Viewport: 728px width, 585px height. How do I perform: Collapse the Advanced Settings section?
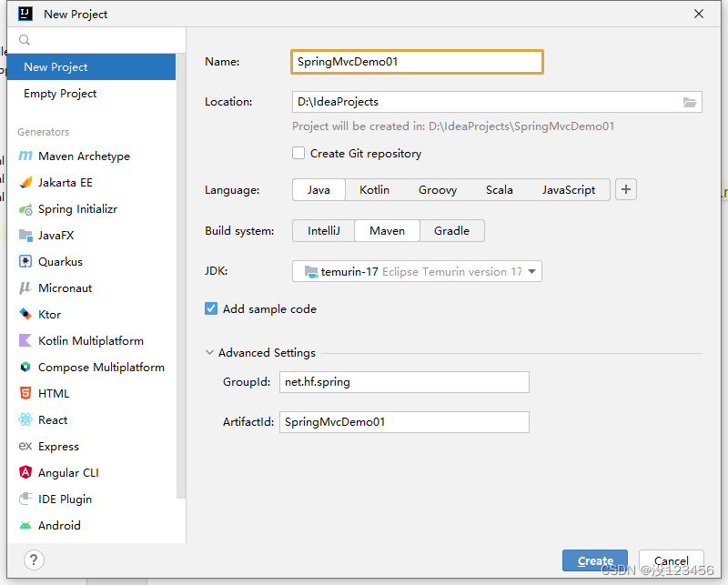209,353
